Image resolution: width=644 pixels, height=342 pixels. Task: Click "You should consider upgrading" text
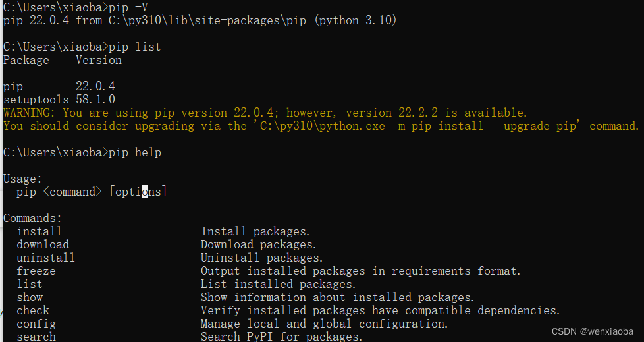click(x=99, y=126)
